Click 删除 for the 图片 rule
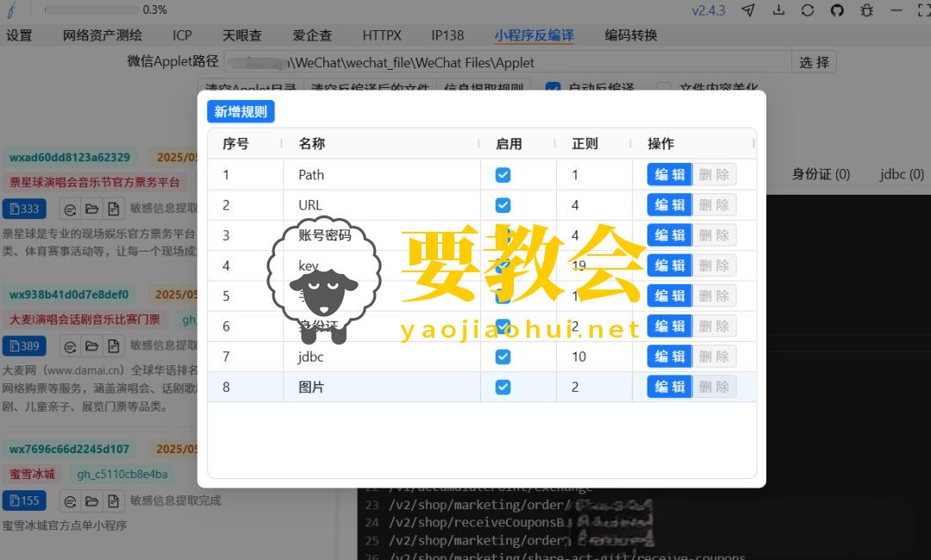The image size is (931, 560). coord(715,387)
